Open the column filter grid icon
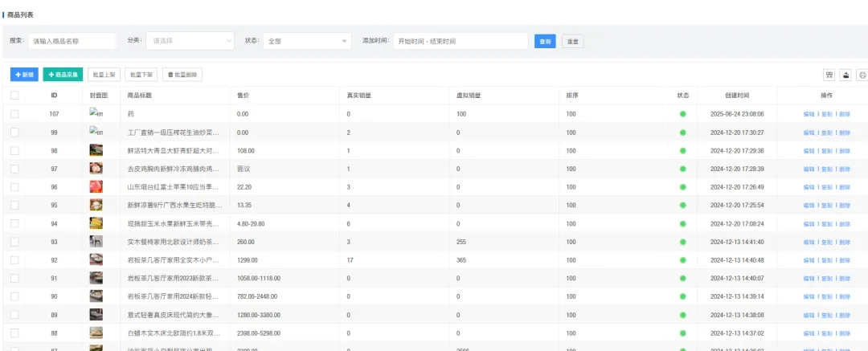The height and width of the screenshot is (351, 868). point(829,75)
